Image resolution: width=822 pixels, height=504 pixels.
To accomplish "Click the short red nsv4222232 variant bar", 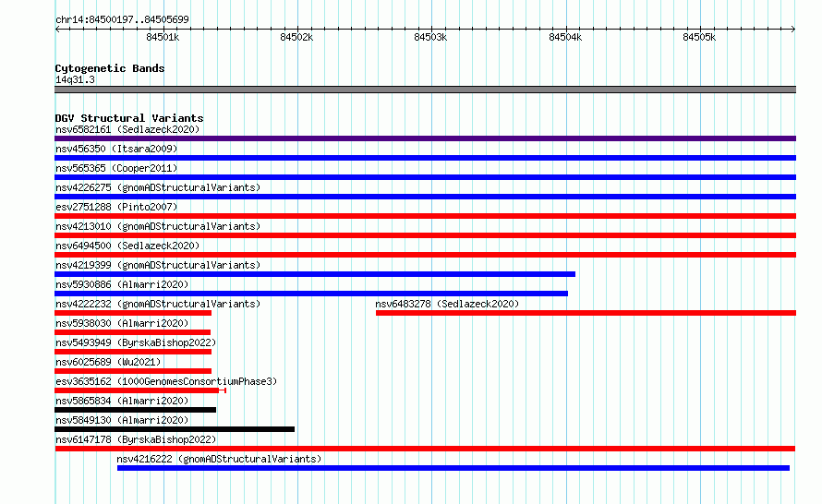I will (x=133, y=313).
